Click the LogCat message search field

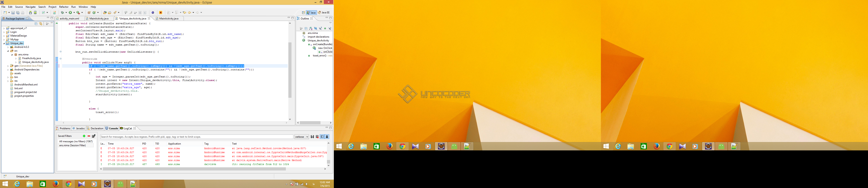tap(197, 137)
